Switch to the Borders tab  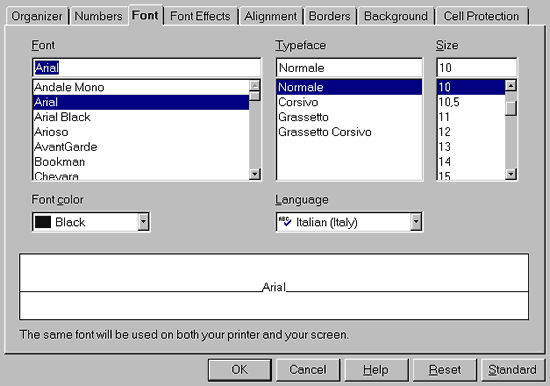tap(329, 16)
